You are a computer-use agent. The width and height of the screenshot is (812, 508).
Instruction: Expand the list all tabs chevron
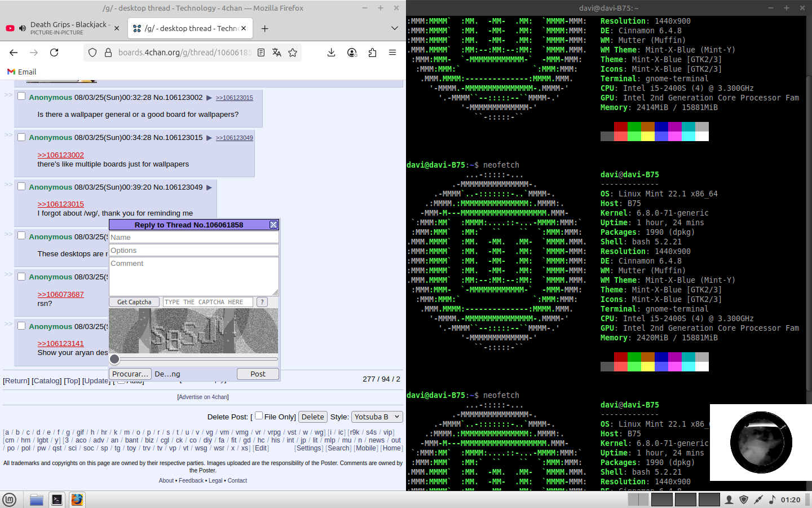[394, 28]
